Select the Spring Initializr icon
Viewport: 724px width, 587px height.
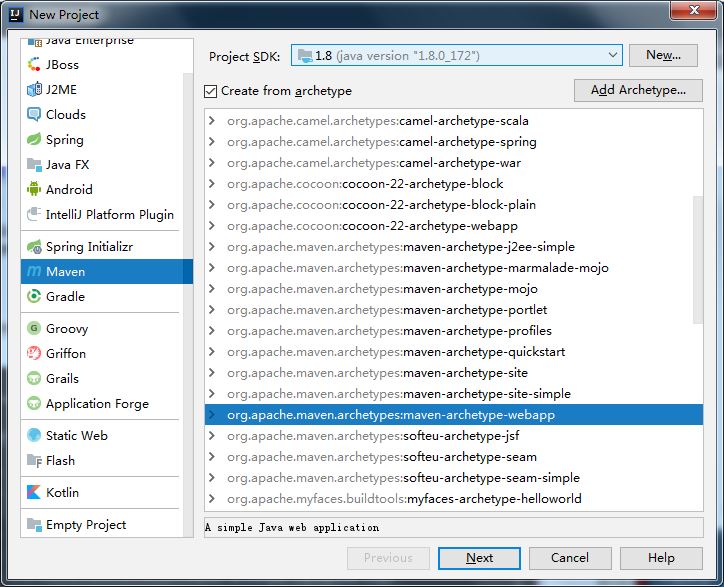[34, 246]
